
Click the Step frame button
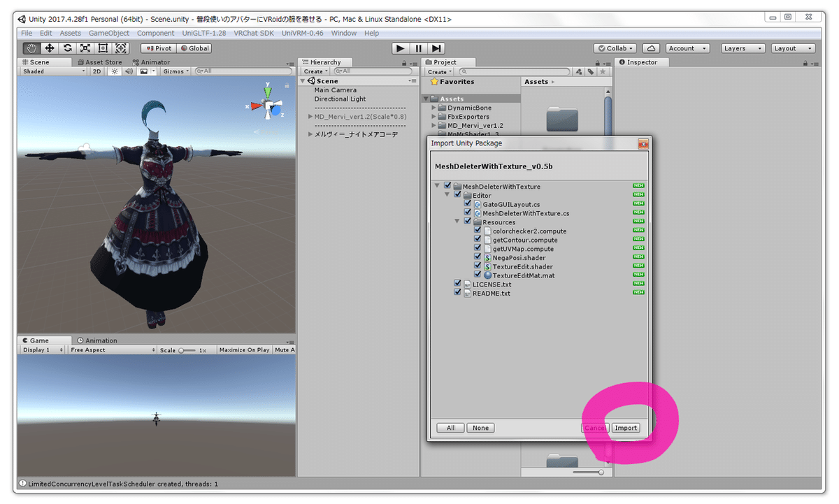click(x=436, y=48)
